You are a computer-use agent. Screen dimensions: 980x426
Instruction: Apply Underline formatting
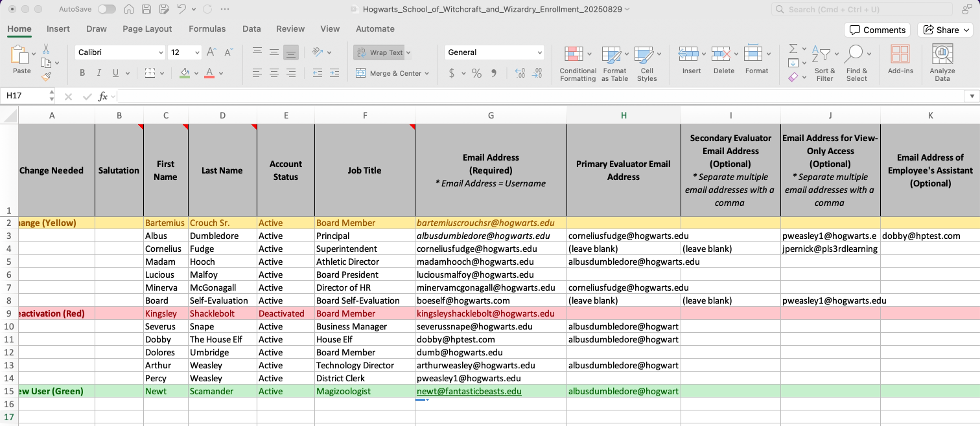(116, 73)
